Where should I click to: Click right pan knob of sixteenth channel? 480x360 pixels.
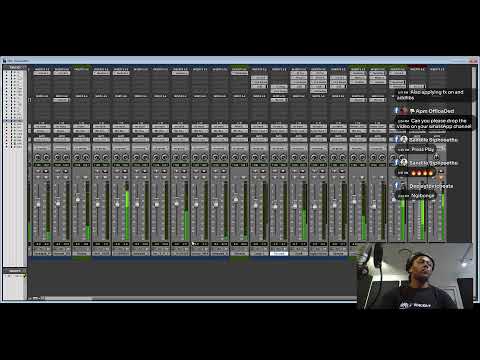click(342, 157)
